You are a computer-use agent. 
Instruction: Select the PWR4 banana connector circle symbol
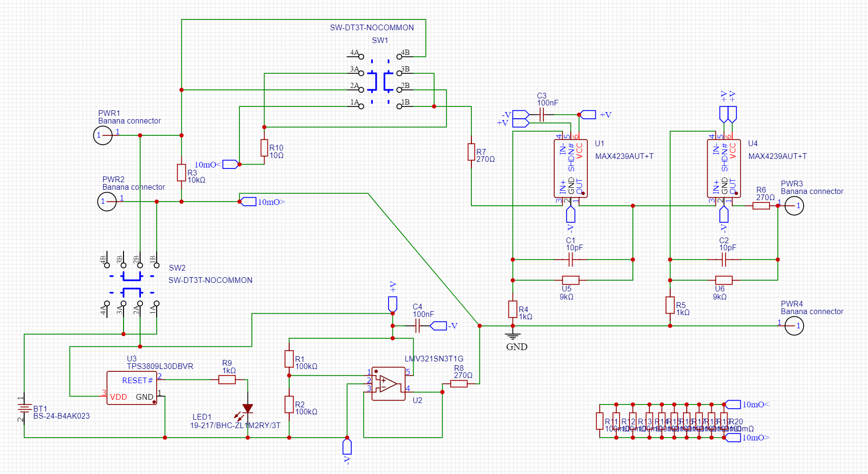pos(794,326)
